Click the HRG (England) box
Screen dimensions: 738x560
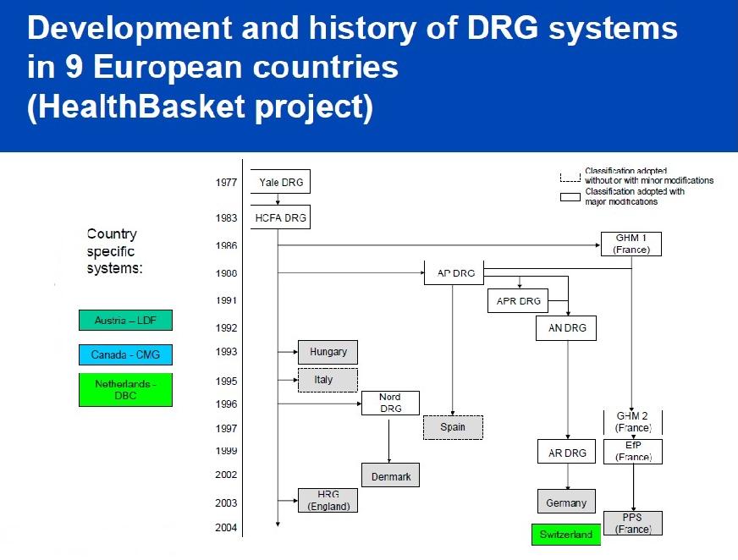(328, 500)
